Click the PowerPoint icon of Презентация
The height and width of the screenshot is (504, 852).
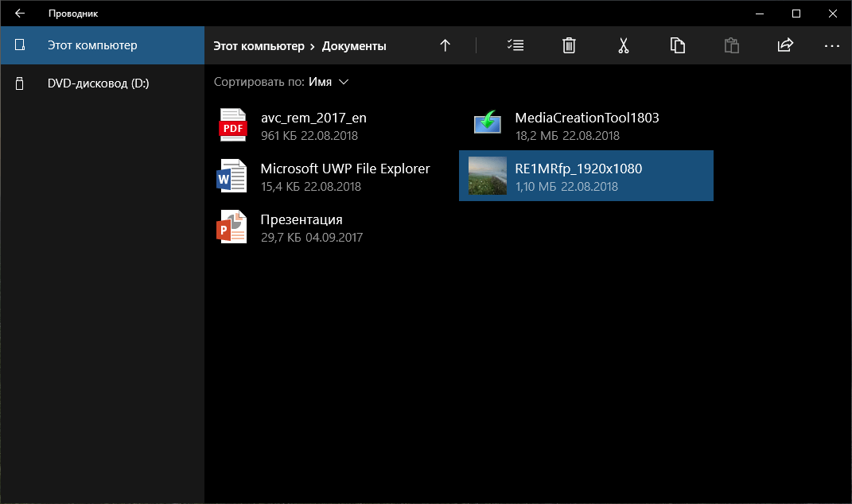click(x=232, y=227)
